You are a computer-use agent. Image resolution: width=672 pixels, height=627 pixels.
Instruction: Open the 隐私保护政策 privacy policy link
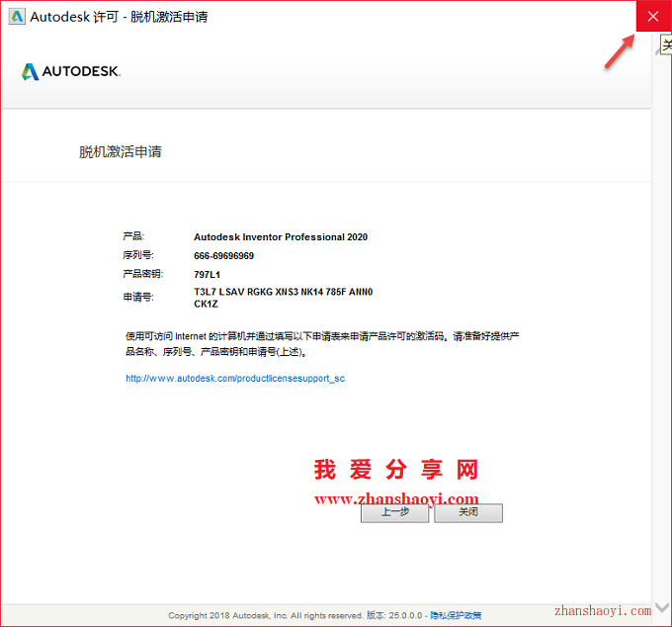[456, 615]
